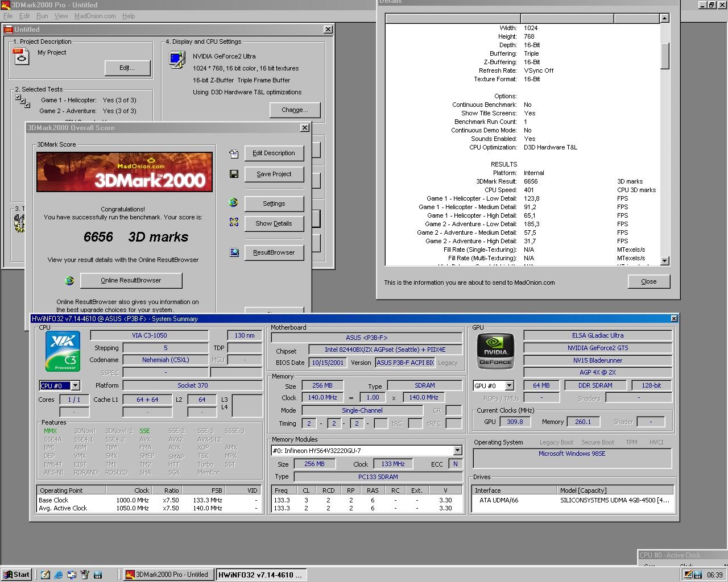Open the CPU #0 selector dropdown
Image resolution: width=728 pixels, height=582 pixels.
tap(76, 385)
